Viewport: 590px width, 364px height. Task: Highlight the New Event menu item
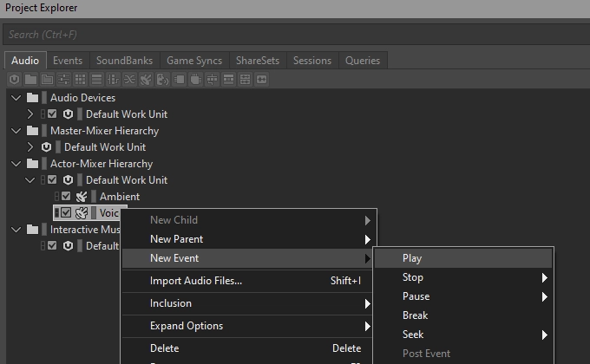[247, 258]
